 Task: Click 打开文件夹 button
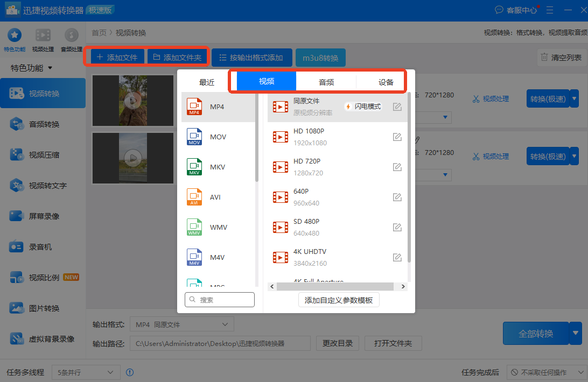(x=393, y=343)
